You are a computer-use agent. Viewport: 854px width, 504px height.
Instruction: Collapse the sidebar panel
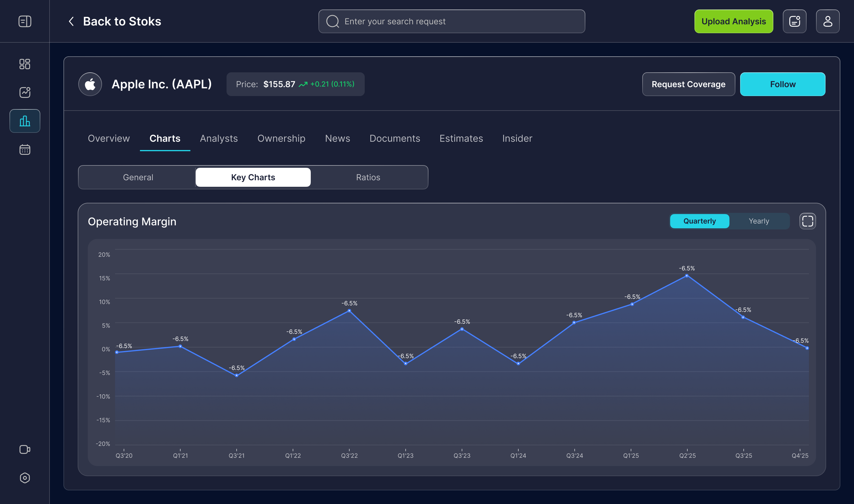[25, 21]
